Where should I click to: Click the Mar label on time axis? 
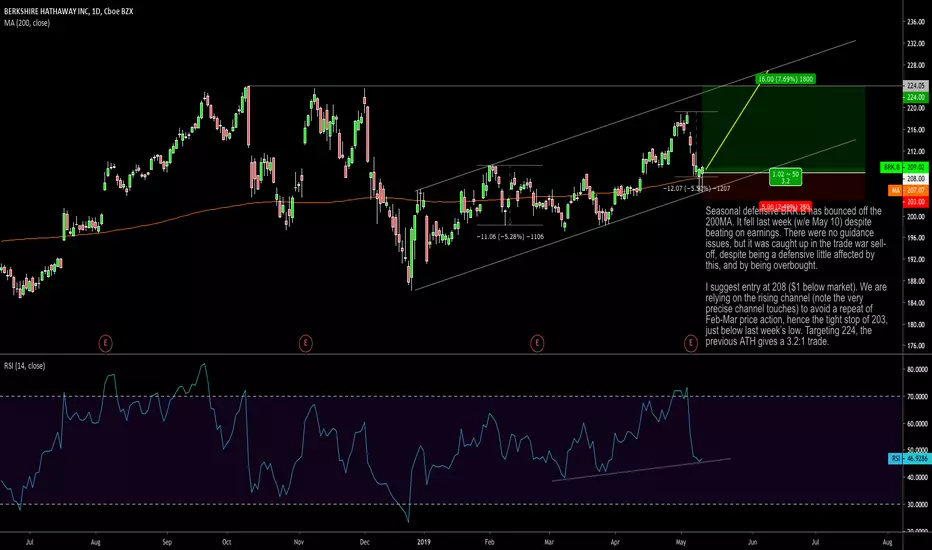click(549, 542)
